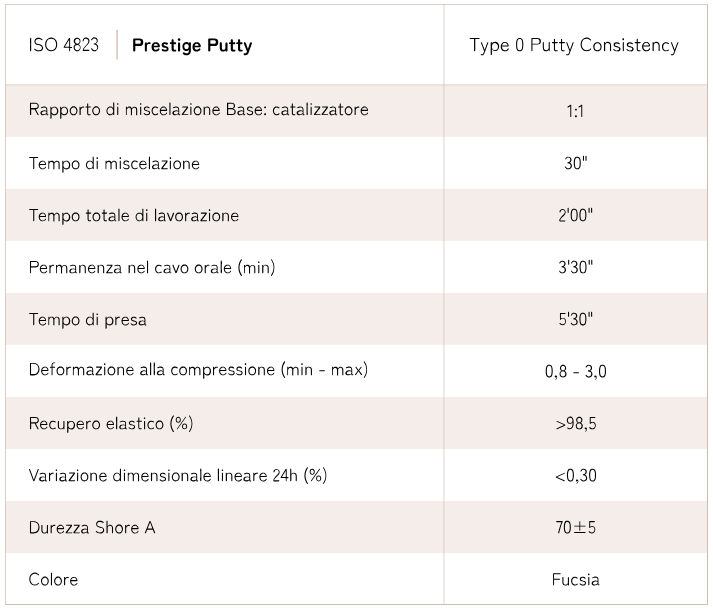The height and width of the screenshot is (608, 713).
Task: Click the 3'30" oral cavity time value
Action: (575, 267)
